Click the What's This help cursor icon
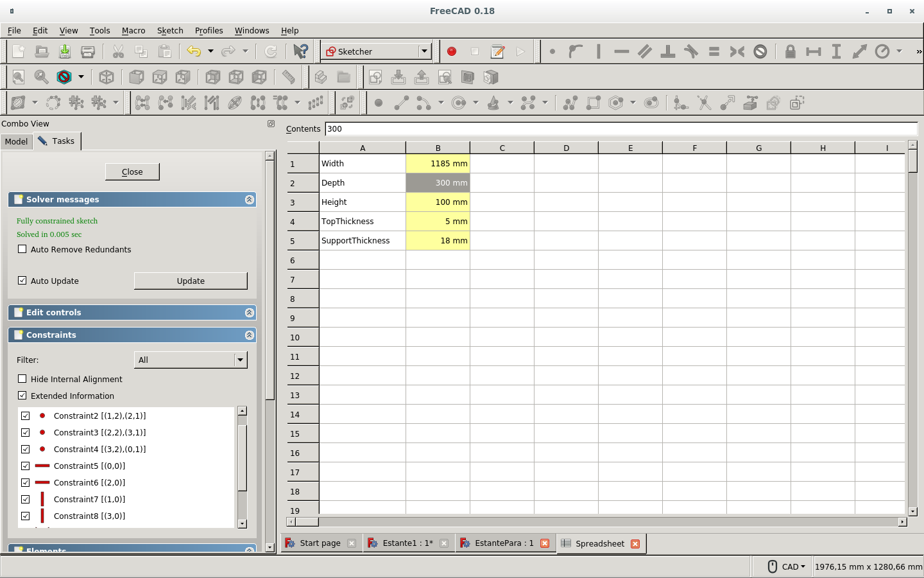This screenshot has height=578, width=924. (x=300, y=51)
